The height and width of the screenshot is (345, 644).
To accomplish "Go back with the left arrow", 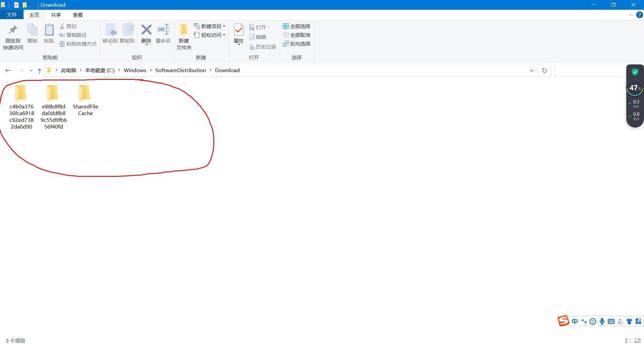I will 8,70.
